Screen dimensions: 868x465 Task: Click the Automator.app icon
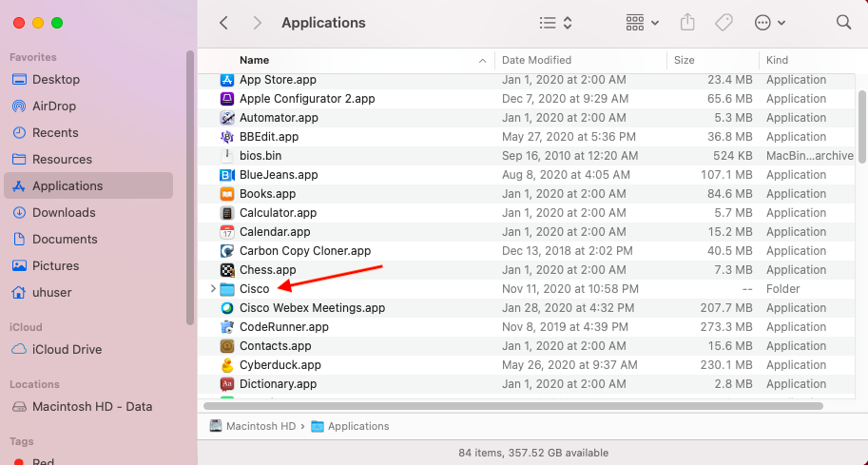(x=227, y=118)
